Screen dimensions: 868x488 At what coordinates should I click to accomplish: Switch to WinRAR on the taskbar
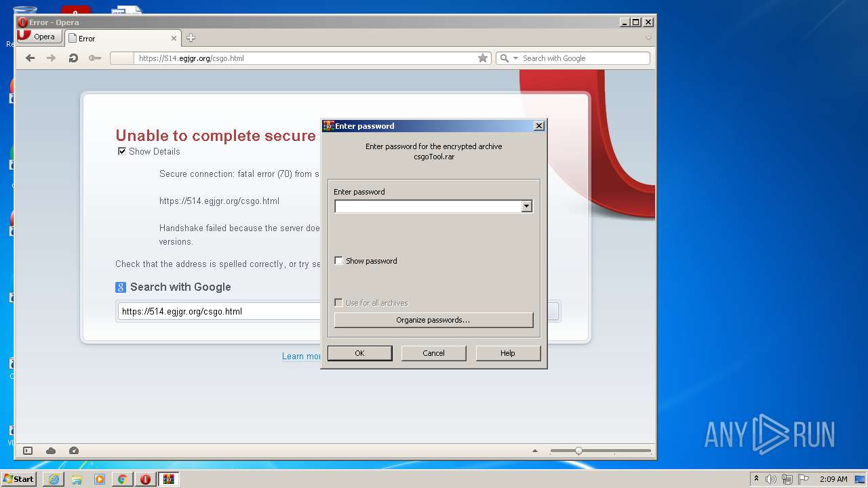pyautogui.click(x=169, y=479)
